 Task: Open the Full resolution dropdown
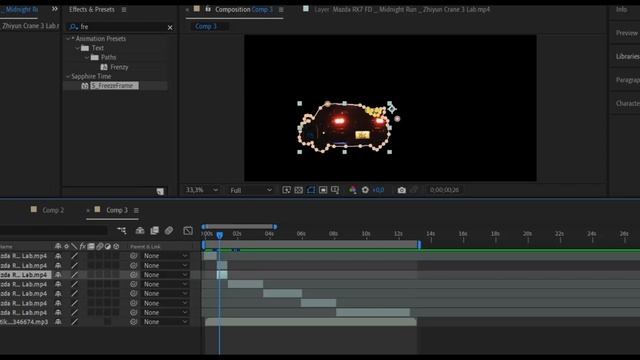[x=251, y=190]
